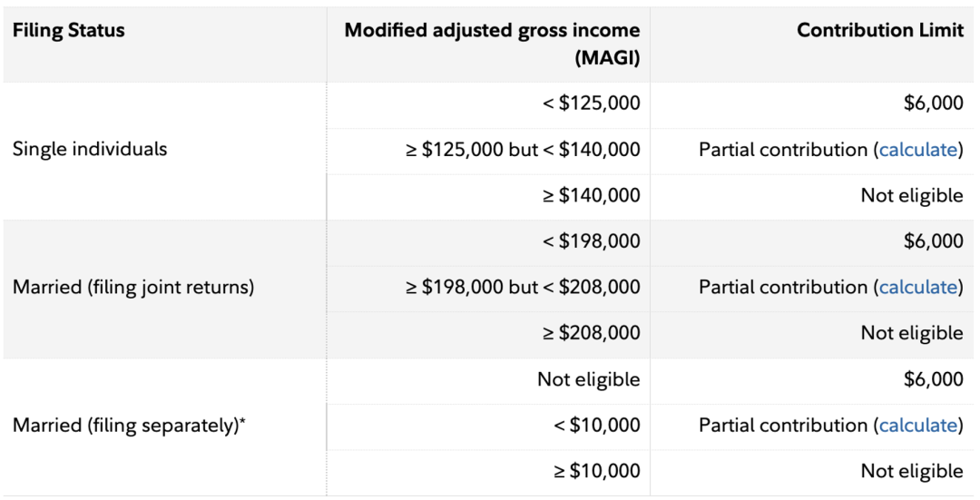
Task: Select the "≥ $125,000 but < $140,000" cell
Action: coord(523,150)
